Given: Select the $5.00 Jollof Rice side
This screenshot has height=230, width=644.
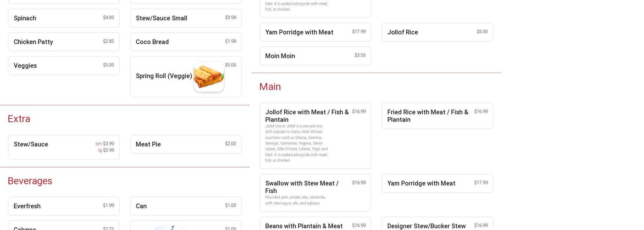Looking at the screenshot, I should point(437,32).
